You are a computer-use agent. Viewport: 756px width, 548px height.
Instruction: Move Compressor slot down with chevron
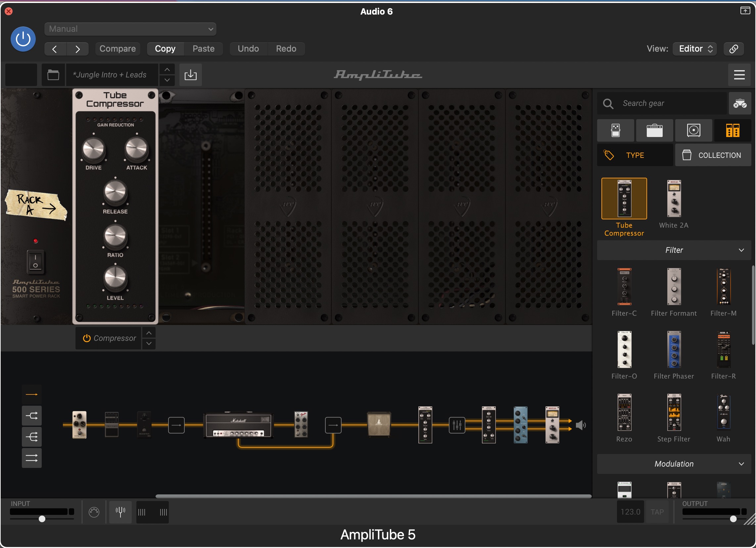pos(149,343)
